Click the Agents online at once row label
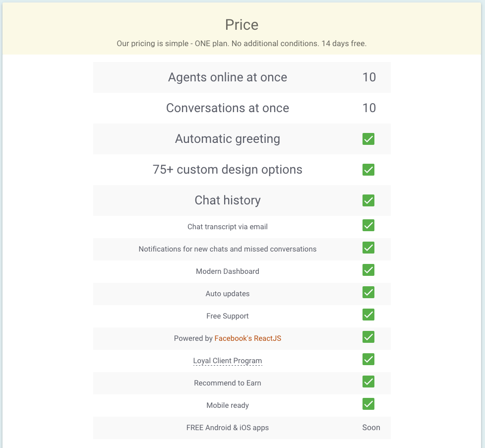This screenshot has width=485, height=448. pos(228,77)
